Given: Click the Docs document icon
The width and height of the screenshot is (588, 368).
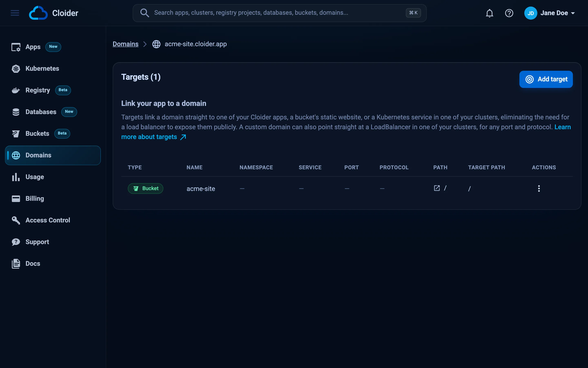Looking at the screenshot, I should click(16, 264).
